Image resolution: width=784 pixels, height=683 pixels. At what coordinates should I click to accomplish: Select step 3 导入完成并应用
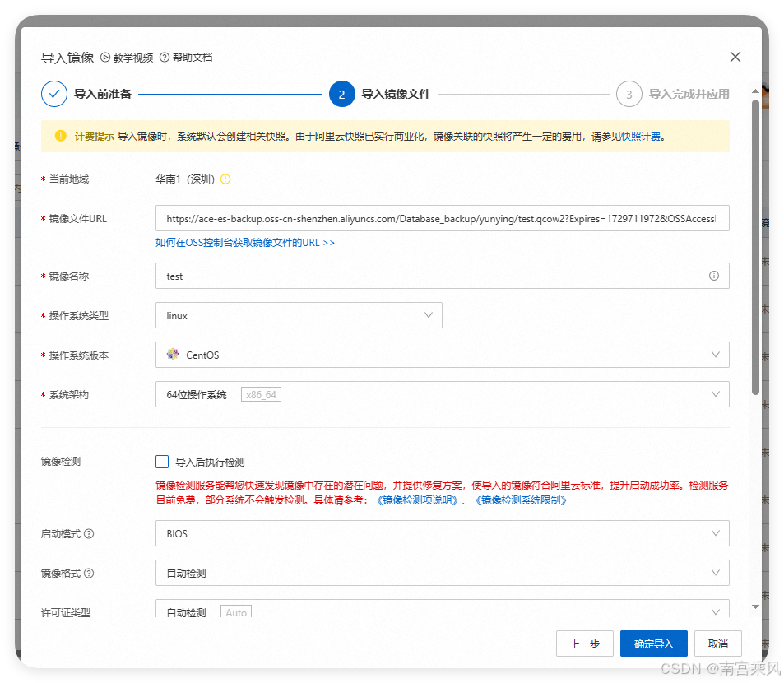coord(629,94)
